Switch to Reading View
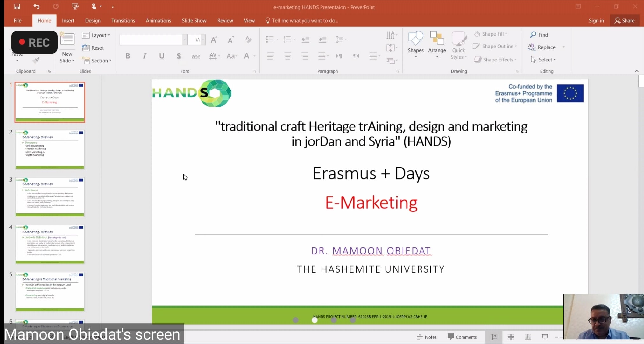Screen dimensions: 644x344 [528, 337]
